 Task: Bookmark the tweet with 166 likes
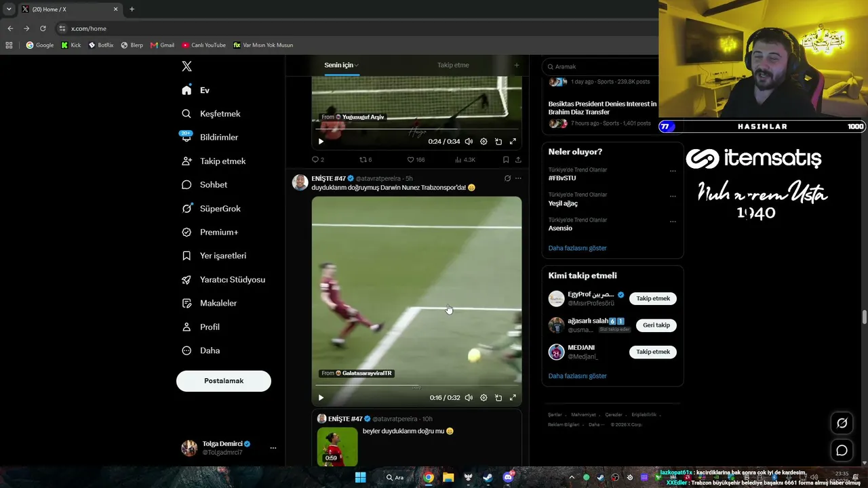point(506,160)
